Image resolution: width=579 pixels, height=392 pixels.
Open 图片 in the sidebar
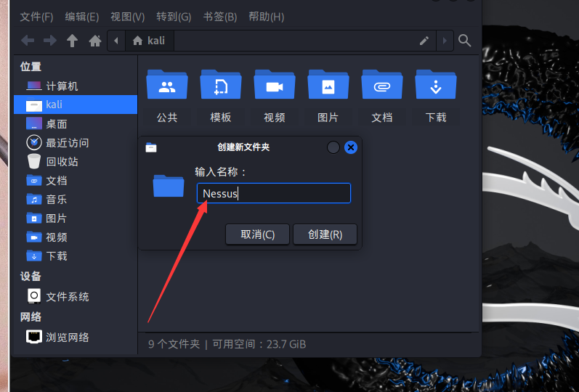(76, 219)
